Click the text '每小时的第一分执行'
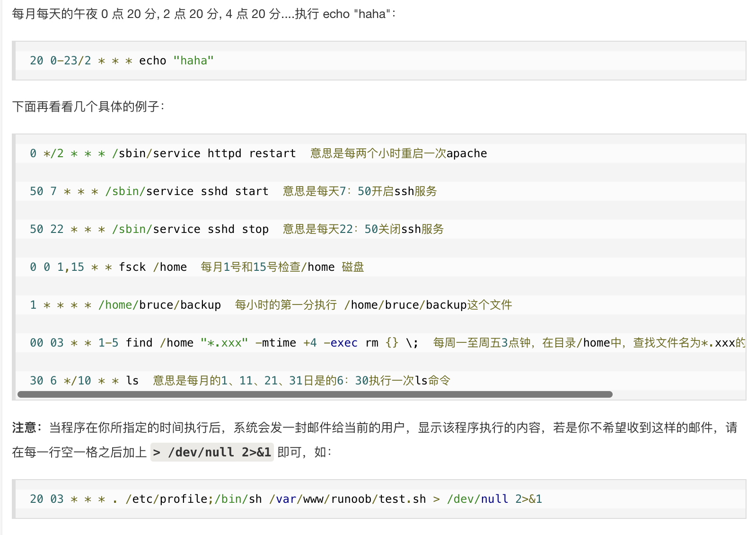The width and height of the screenshot is (756, 535). coord(286,305)
